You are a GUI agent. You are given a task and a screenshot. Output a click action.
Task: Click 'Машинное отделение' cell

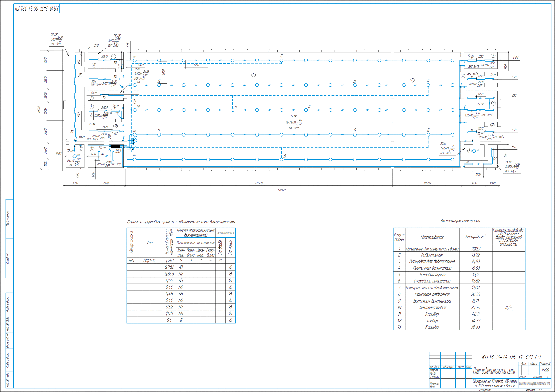432,294
